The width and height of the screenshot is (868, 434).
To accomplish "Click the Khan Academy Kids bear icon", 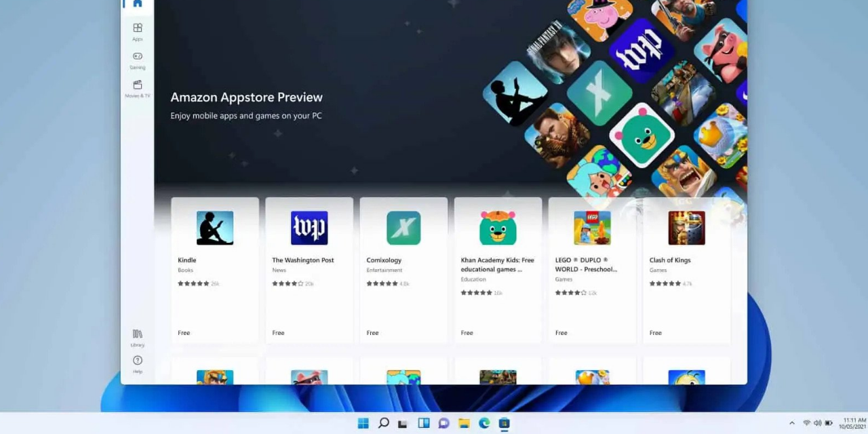I will [x=498, y=228].
